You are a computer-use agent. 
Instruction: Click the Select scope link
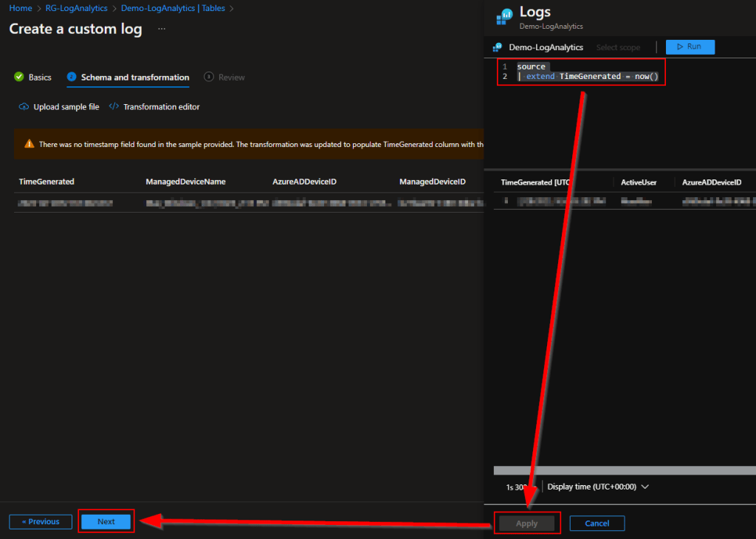tap(618, 47)
